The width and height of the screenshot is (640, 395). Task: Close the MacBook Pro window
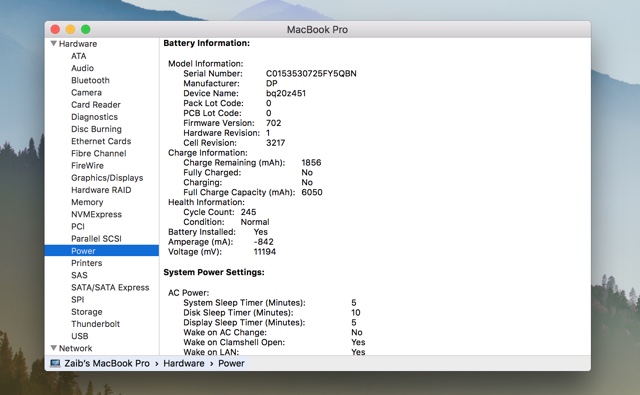click(55, 29)
